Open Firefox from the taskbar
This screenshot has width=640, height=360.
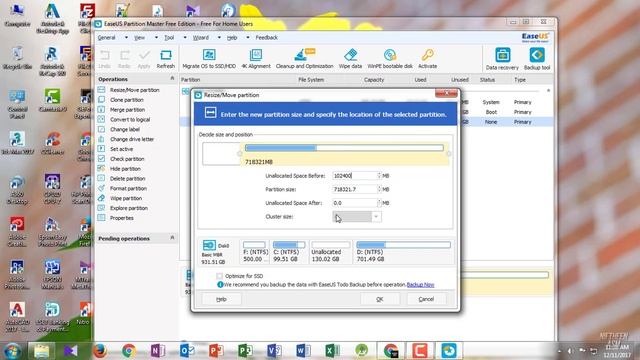tap(100, 351)
